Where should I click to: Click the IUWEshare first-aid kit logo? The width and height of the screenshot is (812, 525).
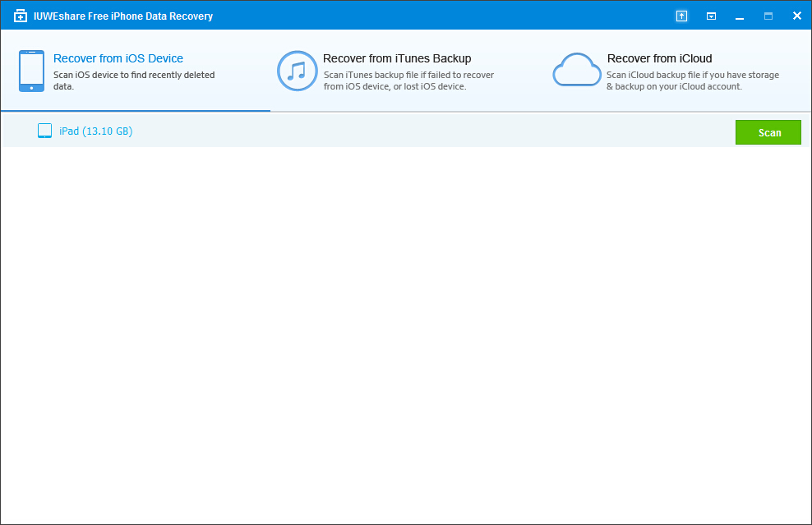click(x=21, y=16)
